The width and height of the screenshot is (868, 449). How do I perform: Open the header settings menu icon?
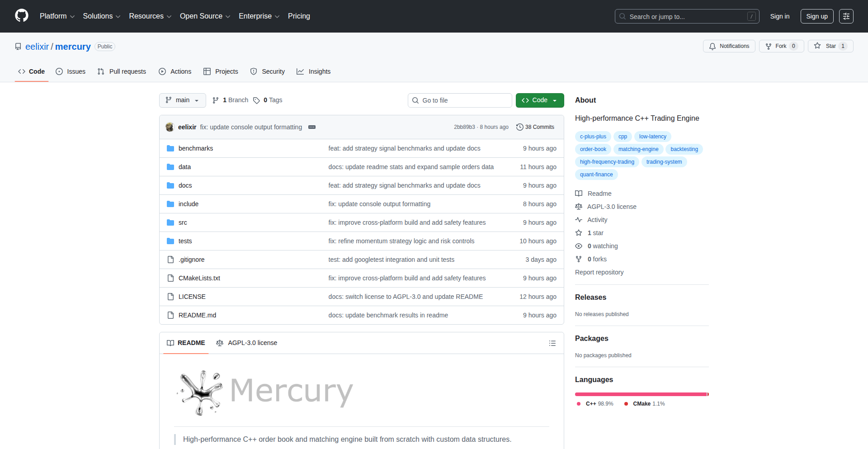pyautogui.click(x=846, y=16)
